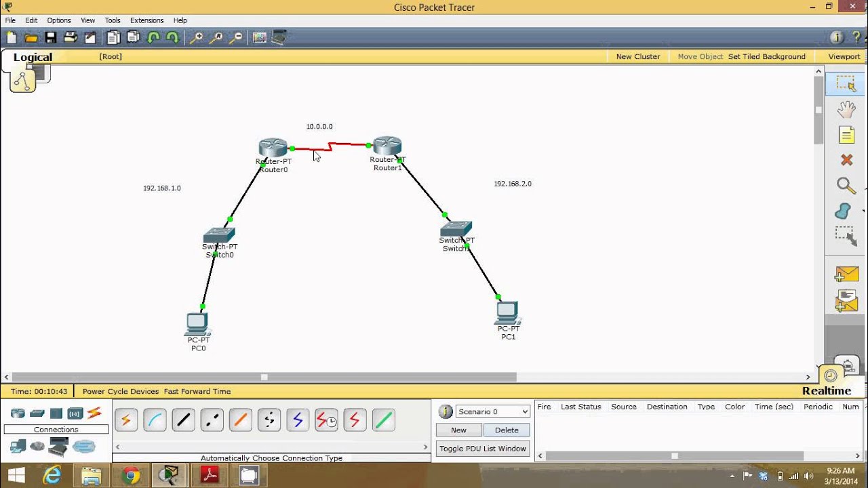Pick the light blue Console cable

pos(155,420)
